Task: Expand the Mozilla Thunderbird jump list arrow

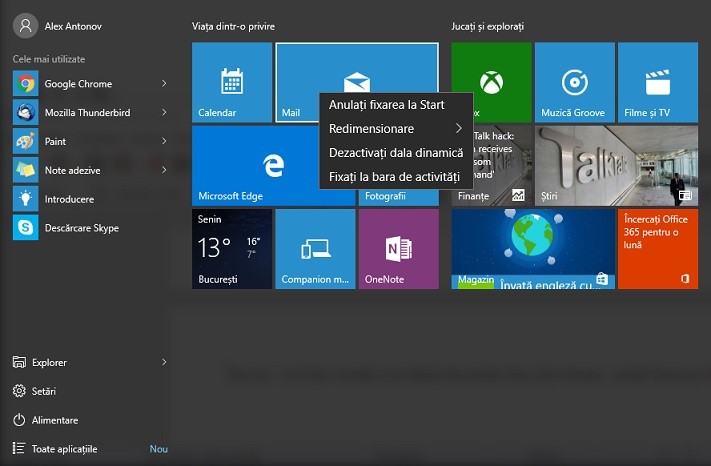Action: coord(164,112)
